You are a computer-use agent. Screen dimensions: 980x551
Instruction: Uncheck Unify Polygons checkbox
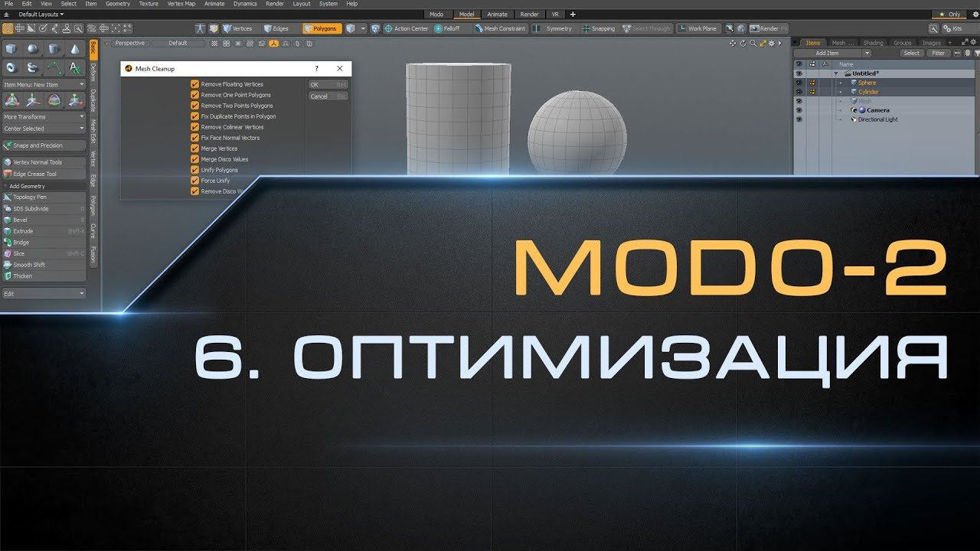[x=194, y=170]
